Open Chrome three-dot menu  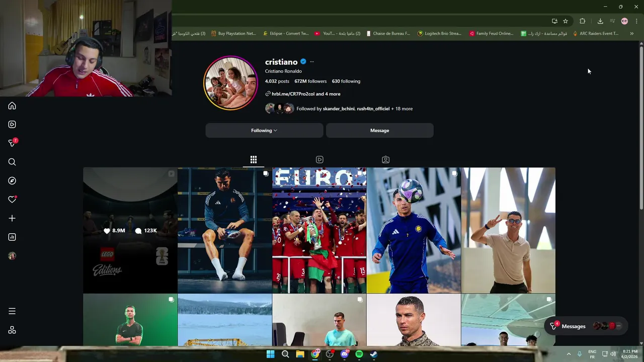pyautogui.click(x=636, y=21)
